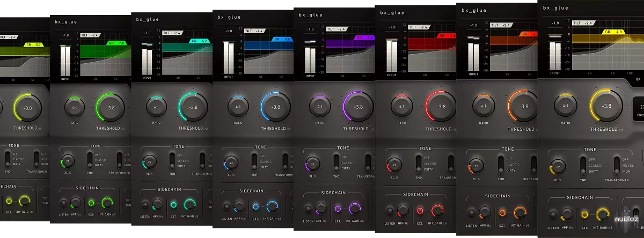Click the blue XL % knob
Viewport: 644px width, 238px height.
pyautogui.click(x=231, y=164)
